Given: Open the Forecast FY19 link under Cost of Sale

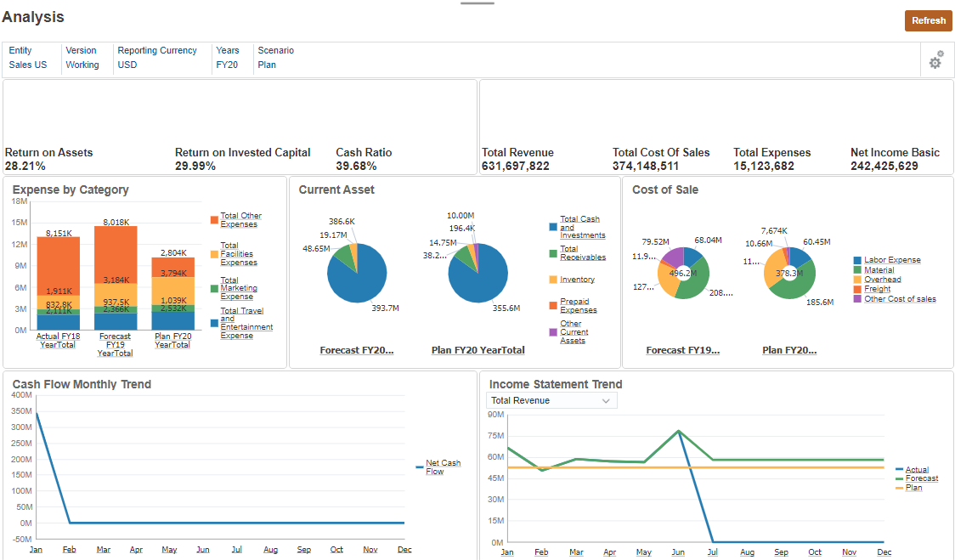Looking at the screenshot, I should [x=683, y=348].
